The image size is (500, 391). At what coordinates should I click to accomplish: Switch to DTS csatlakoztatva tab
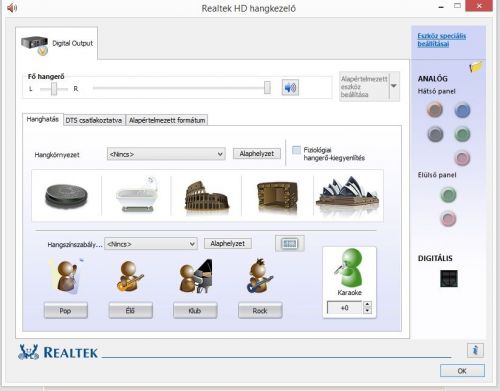94,120
